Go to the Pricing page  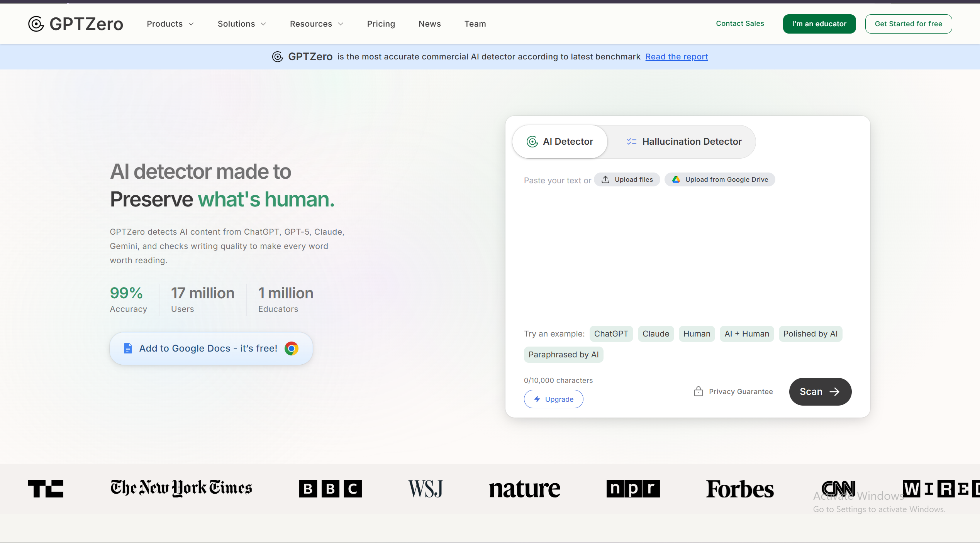[381, 24]
